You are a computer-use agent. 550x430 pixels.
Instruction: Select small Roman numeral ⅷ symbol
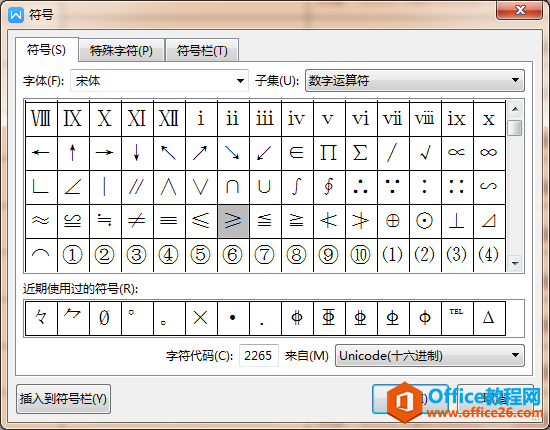pos(425,119)
